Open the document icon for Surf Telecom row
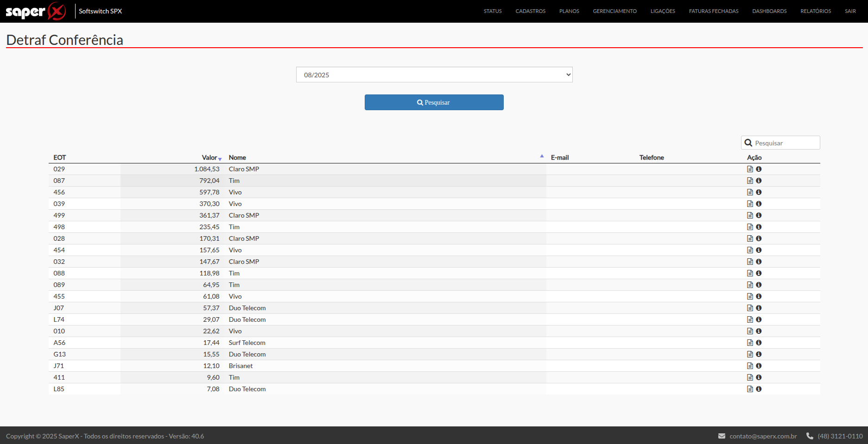Image resolution: width=868 pixels, height=444 pixels. [750, 343]
